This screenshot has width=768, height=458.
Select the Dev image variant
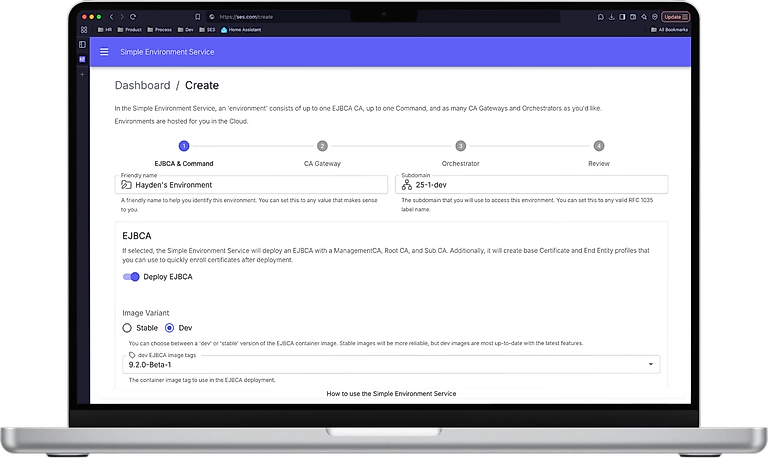169,327
